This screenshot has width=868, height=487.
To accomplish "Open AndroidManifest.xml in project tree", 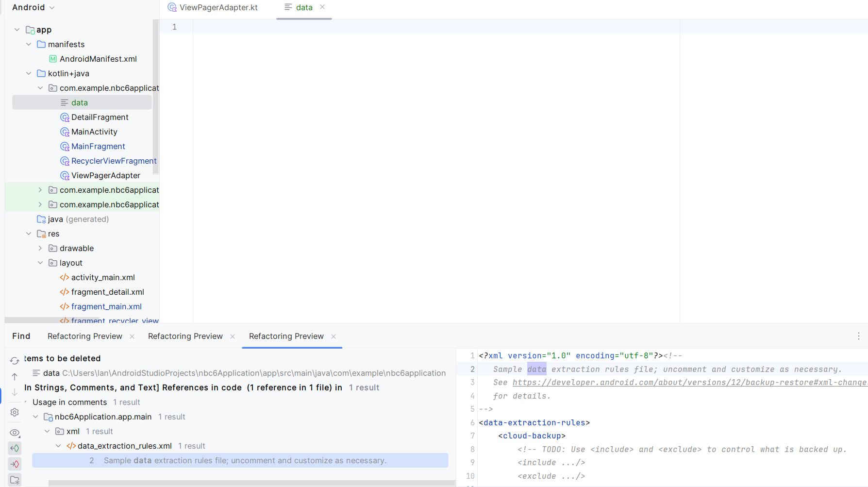I will pyautogui.click(x=98, y=59).
